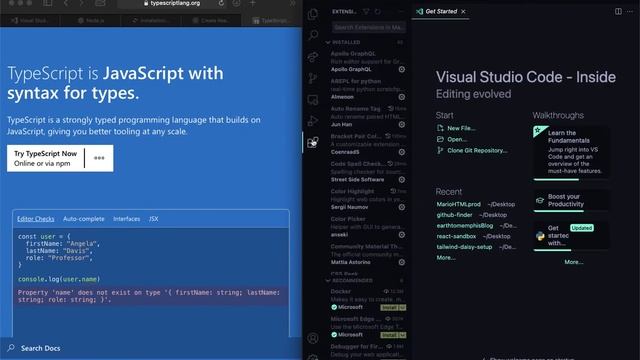Select the Community Material Theme extension entry
Image resolution: width=640 pixels, height=360 pixels.
[367, 254]
